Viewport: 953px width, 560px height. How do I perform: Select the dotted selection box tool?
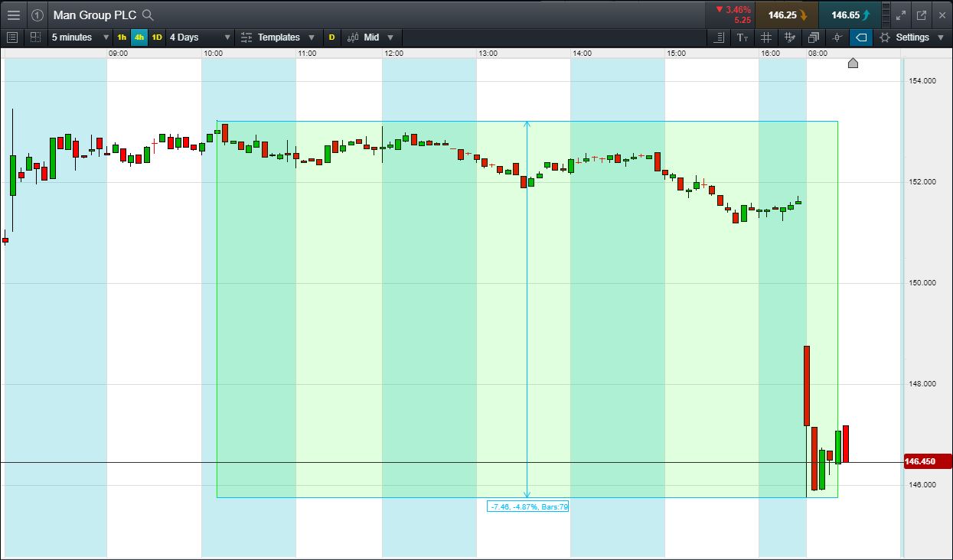point(35,37)
